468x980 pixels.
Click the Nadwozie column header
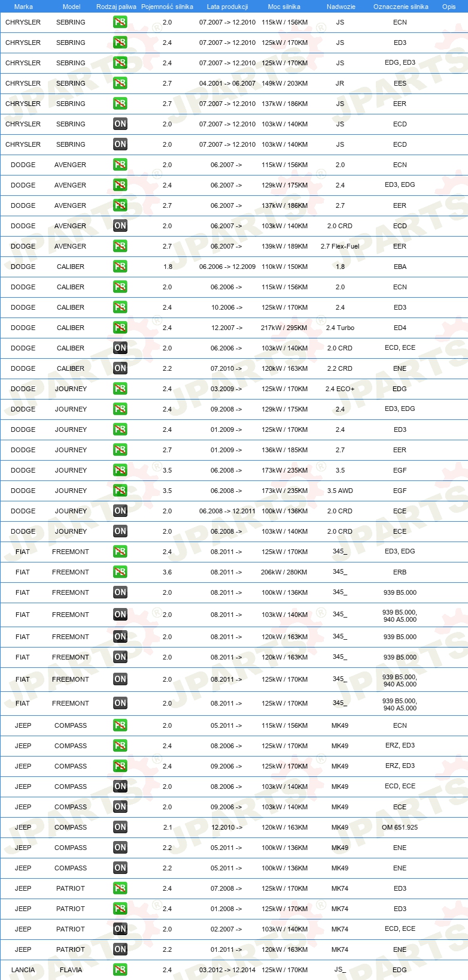pos(341,7)
